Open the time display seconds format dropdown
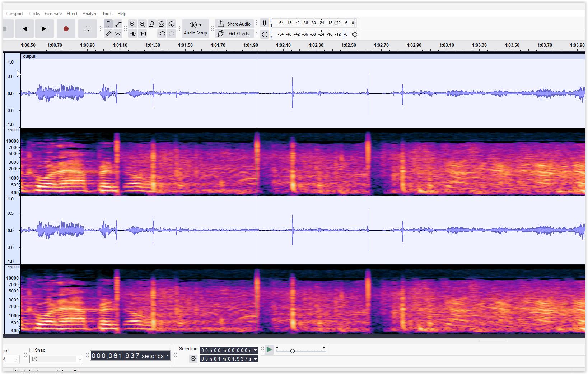The width and height of the screenshot is (588, 374). pos(167,356)
